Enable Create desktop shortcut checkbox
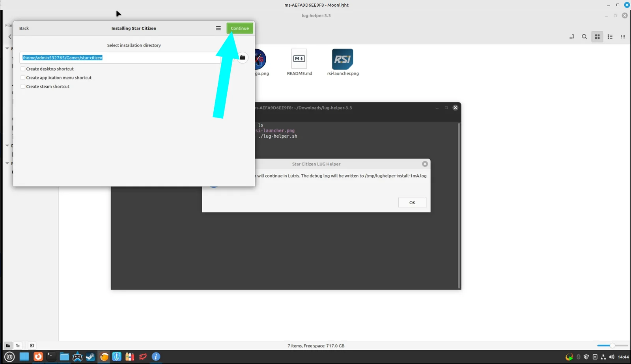 [x=23, y=69]
